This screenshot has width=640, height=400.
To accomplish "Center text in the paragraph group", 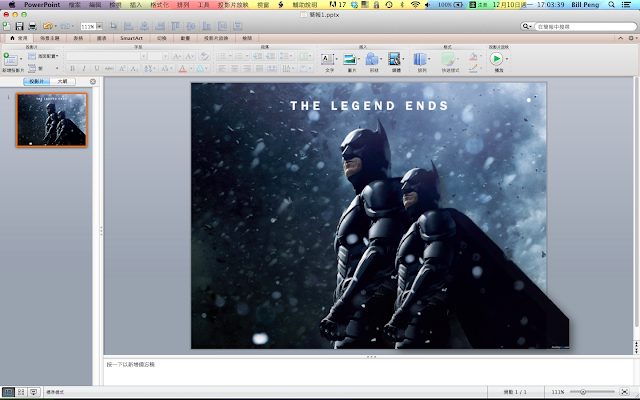I will 234,69.
